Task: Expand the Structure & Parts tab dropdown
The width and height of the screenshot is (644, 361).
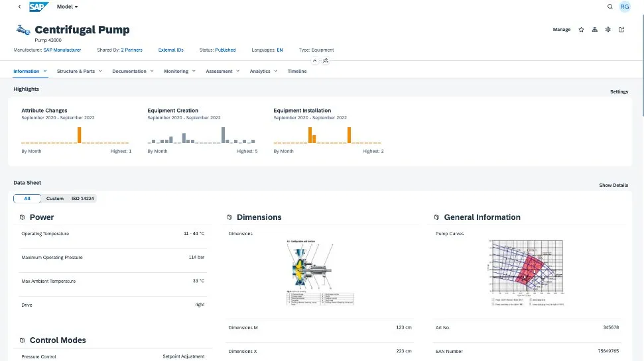Action: point(100,71)
